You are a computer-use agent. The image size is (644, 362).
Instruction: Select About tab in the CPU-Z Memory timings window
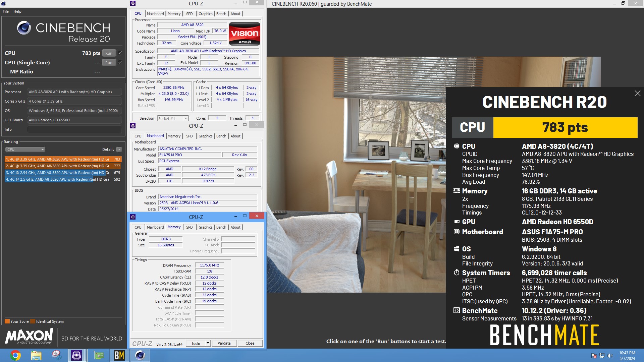pyautogui.click(x=235, y=227)
